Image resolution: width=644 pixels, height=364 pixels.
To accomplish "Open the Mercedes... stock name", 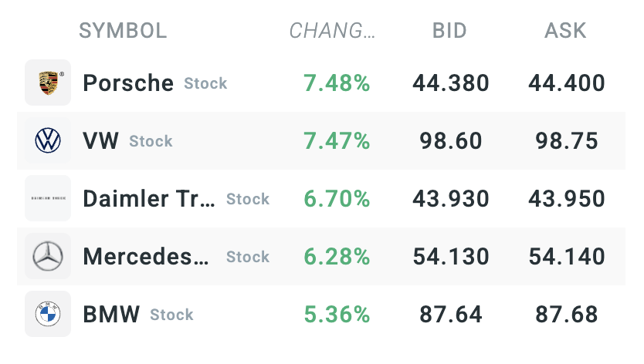I will pos(146,257).
